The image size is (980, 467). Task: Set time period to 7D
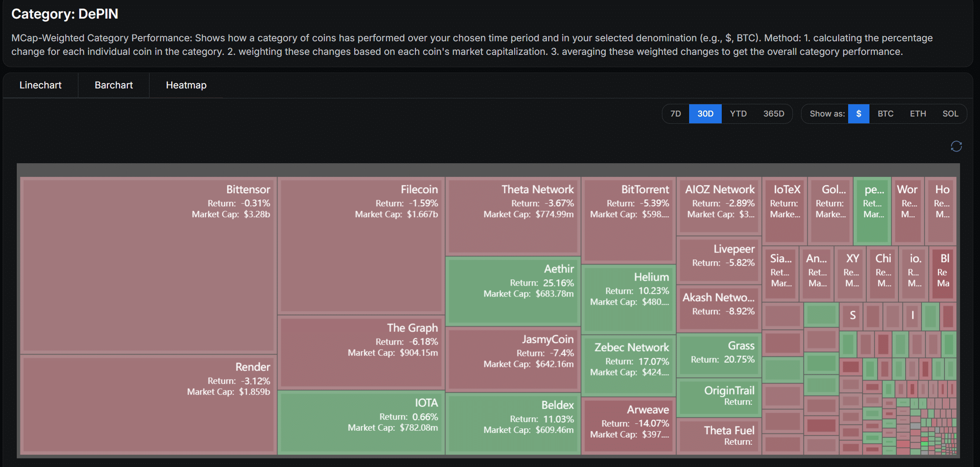coord(676,114)
